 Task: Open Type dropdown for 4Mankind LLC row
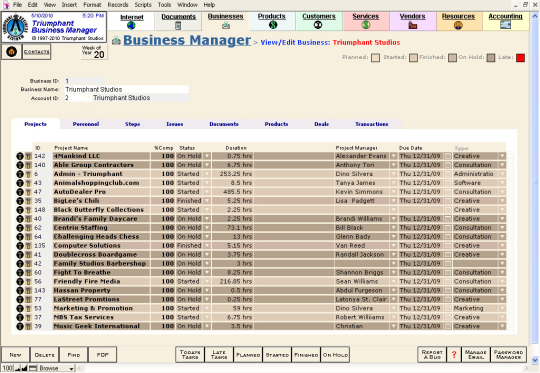coord(502,156)
